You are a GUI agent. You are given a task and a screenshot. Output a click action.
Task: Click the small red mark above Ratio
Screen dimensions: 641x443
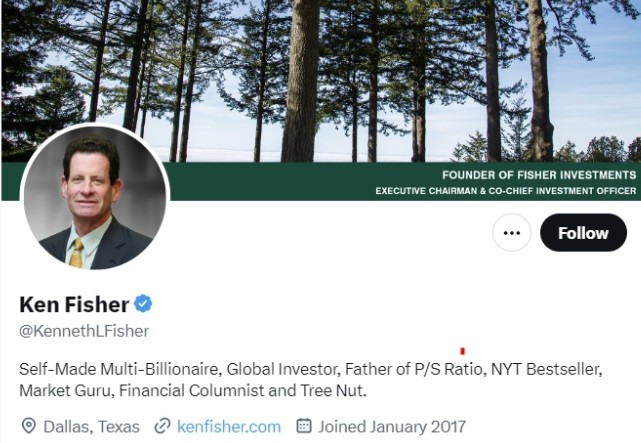click(x=462, y=351)
